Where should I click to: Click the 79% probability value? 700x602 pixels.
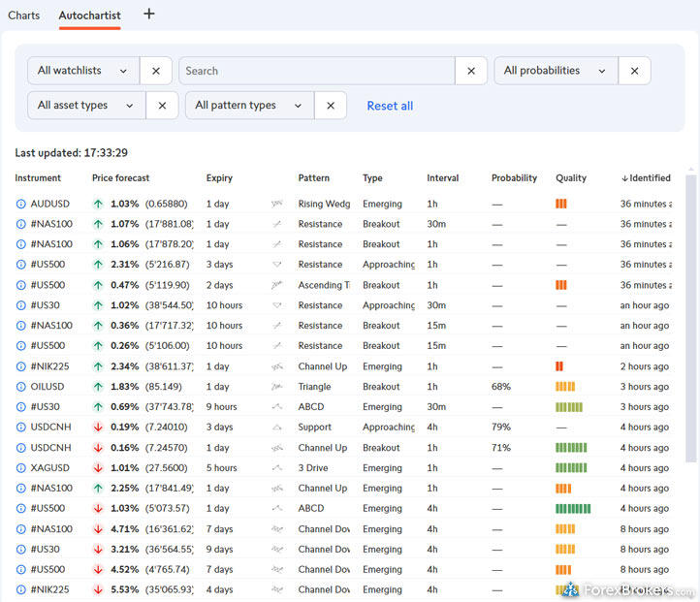pos(501,428)
